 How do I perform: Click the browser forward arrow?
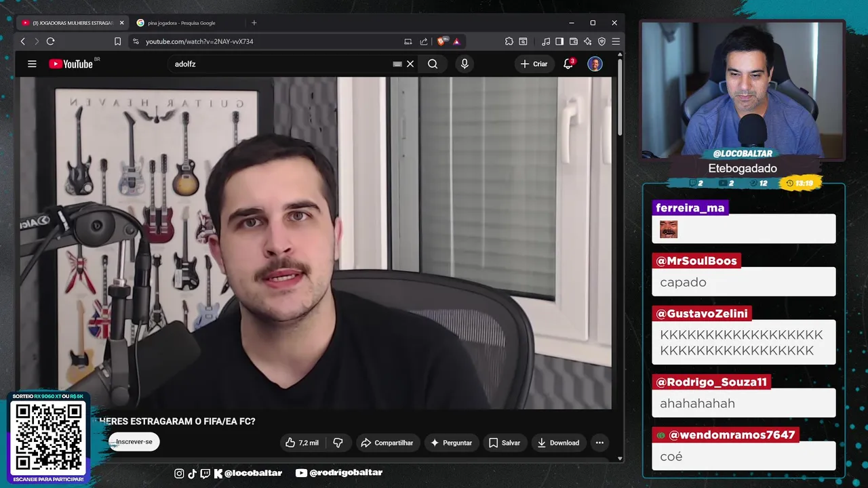(x=36, y=41)
